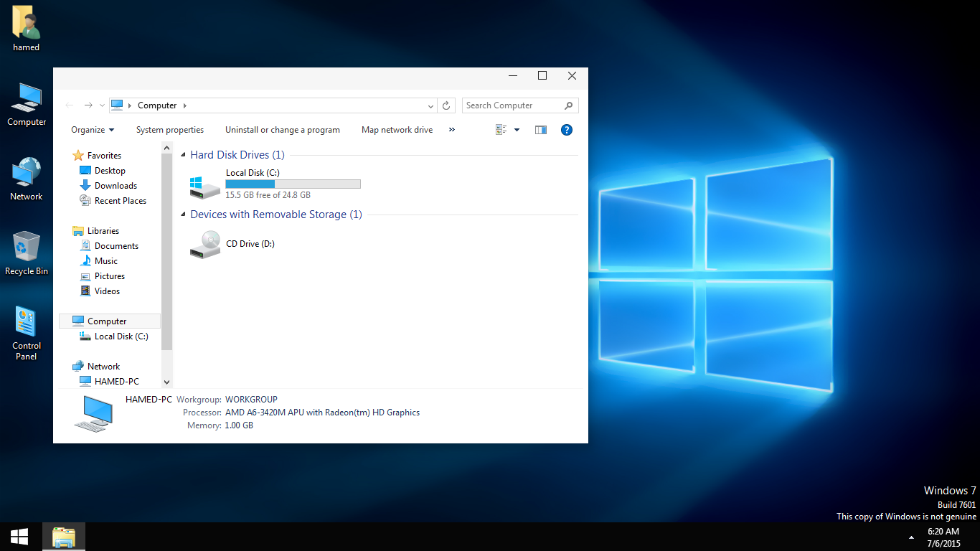This screenshot has width=980, height=551.
Task: Click the Local Disk (C:) usage bar
Action: point(293,184)
